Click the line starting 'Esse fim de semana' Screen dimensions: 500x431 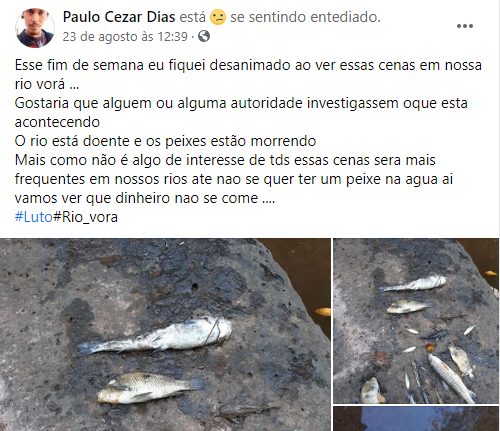(x=248, y=65)
